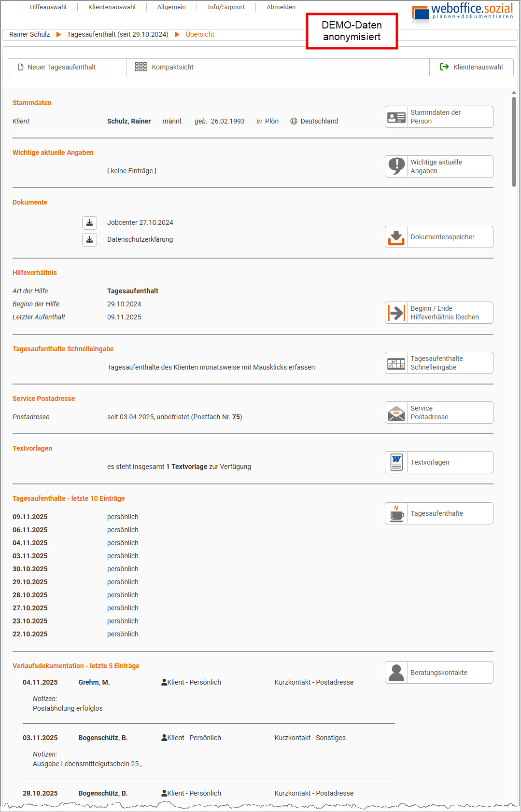Select Abmelden in the top menu
The image size is (521, 812).
coord(281,7)
